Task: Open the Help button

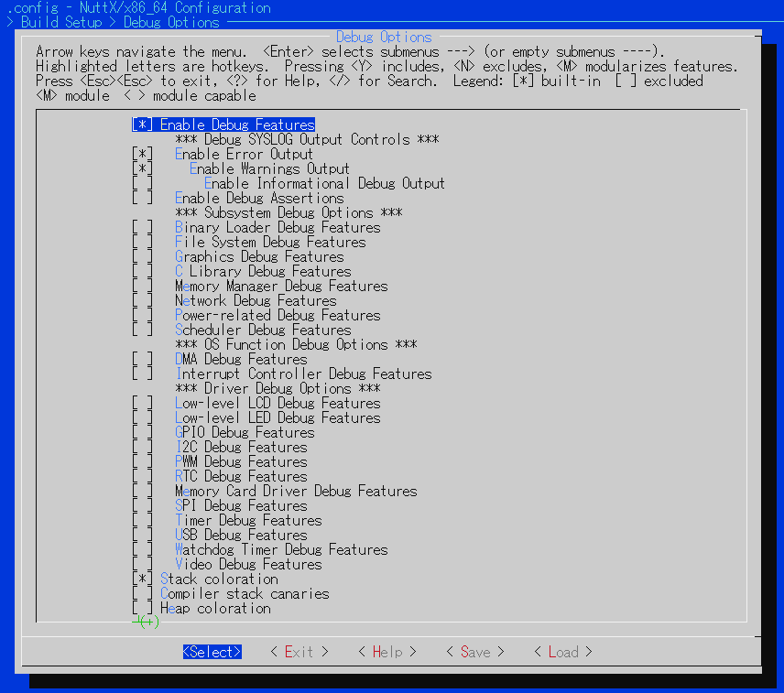Action: 387,652
